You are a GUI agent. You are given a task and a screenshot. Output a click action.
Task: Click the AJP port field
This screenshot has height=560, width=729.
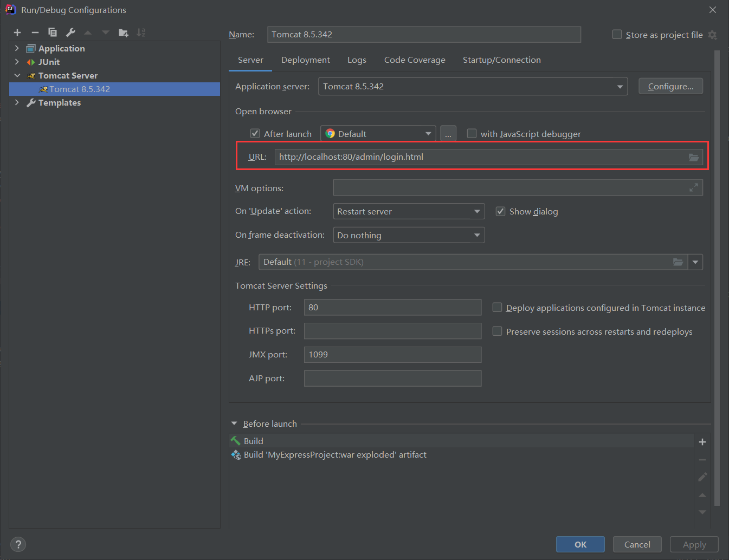(x=392, y=379)
